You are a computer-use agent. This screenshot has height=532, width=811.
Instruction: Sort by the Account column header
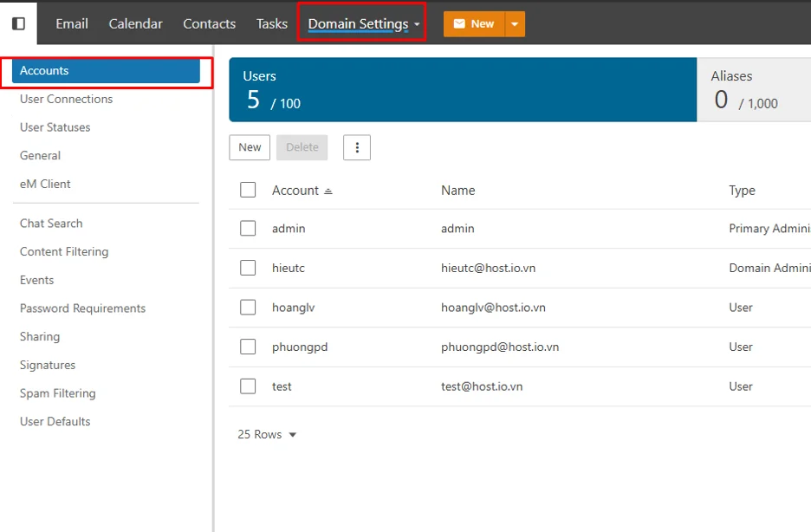(x=295, y=191)
